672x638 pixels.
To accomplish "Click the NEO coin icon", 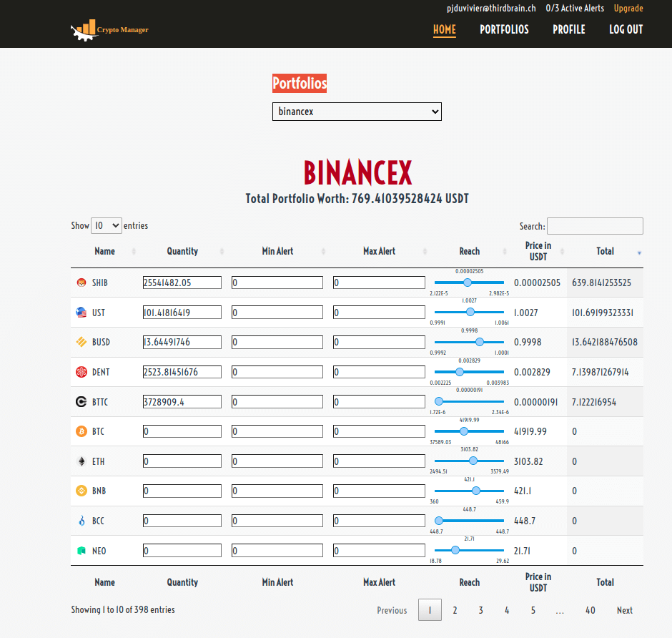I will [x=81, y=551].
